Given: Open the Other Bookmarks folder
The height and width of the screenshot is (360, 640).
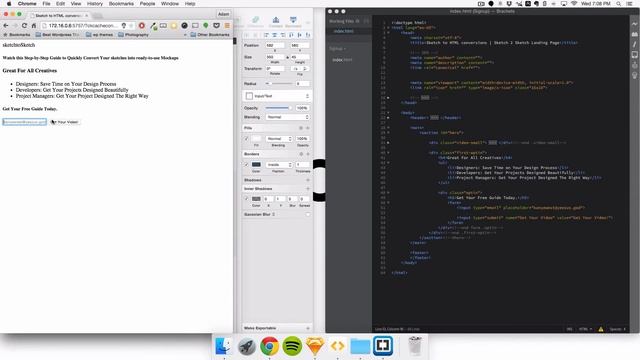Looking at the screenshot, I should [x=210, y=35].
